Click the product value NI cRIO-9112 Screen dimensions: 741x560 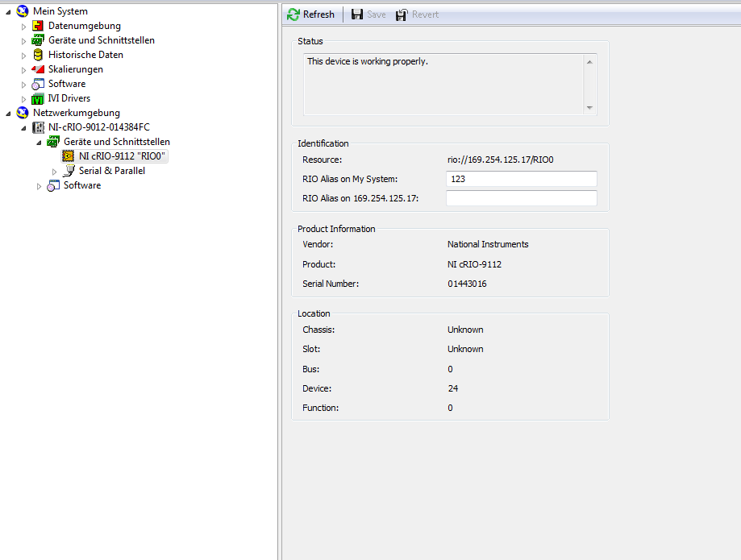474,264
